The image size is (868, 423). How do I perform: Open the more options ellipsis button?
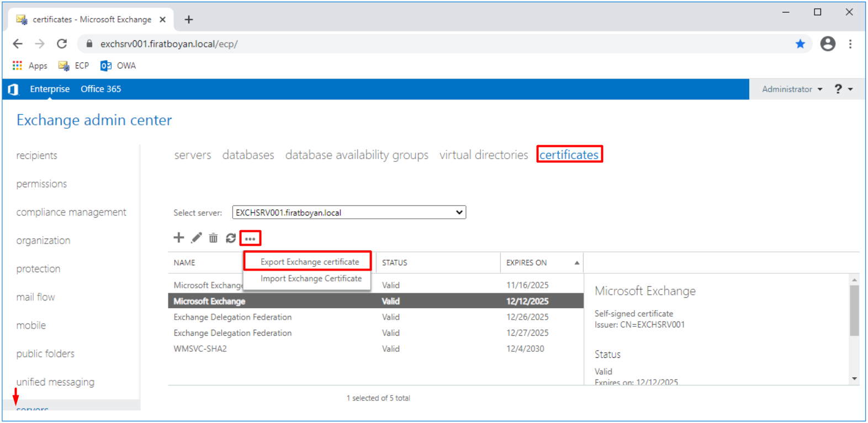tap(250, 239)
